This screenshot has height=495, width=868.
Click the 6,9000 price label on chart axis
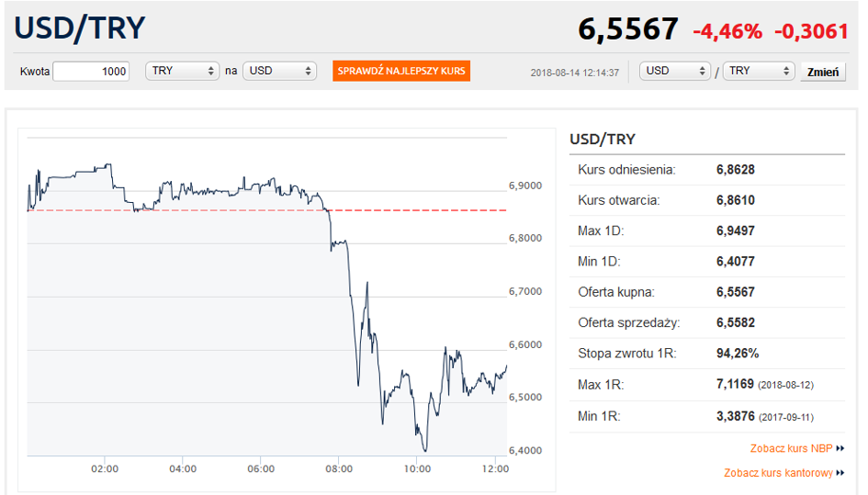(525, 186)
